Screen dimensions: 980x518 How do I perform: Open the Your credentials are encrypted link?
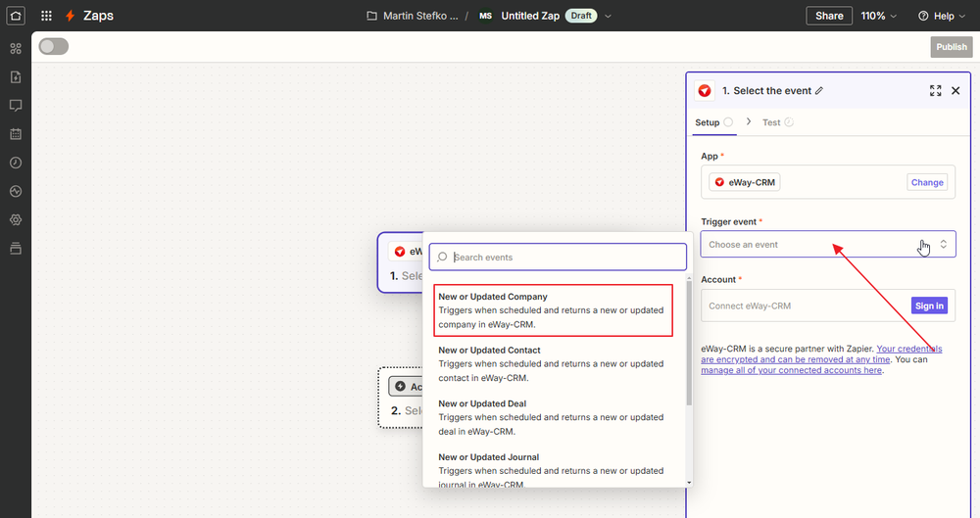coord(821,354)
